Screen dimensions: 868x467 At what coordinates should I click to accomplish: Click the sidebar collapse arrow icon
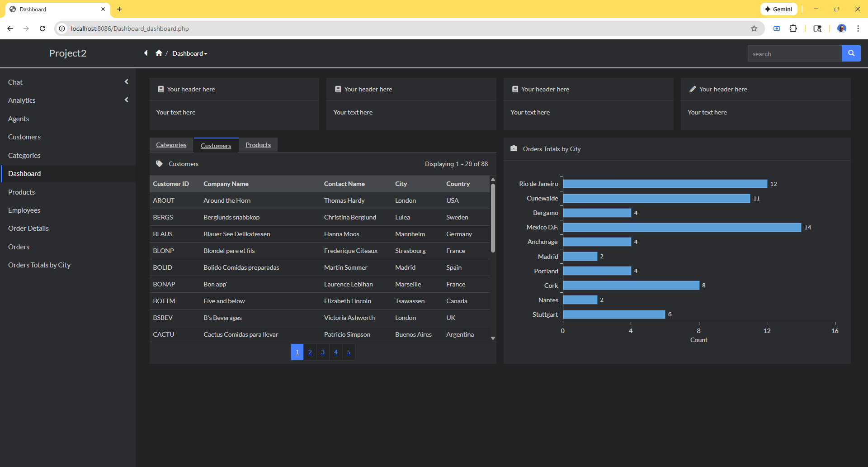point(146,53)
